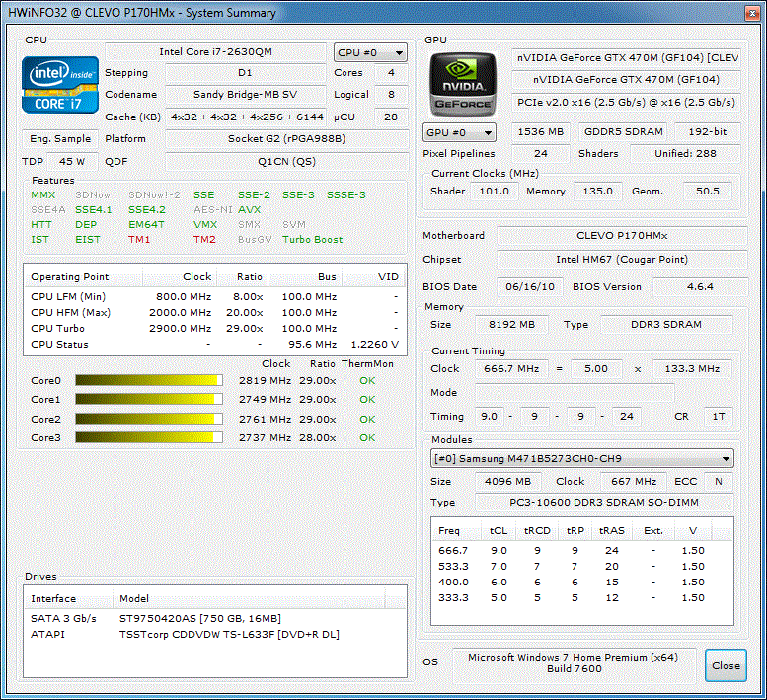
Task: Click the GDDR5 SDRAM memory type field
Action: [x=624, y=132]
